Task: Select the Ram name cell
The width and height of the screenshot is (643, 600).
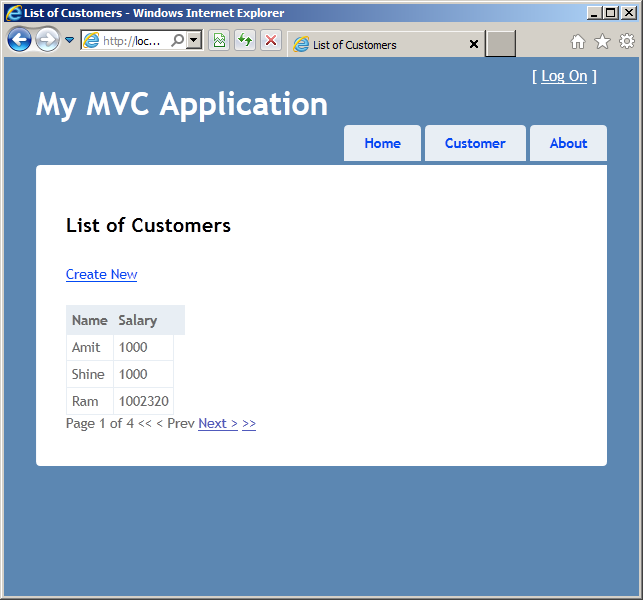Action: [x=90, y=401]
